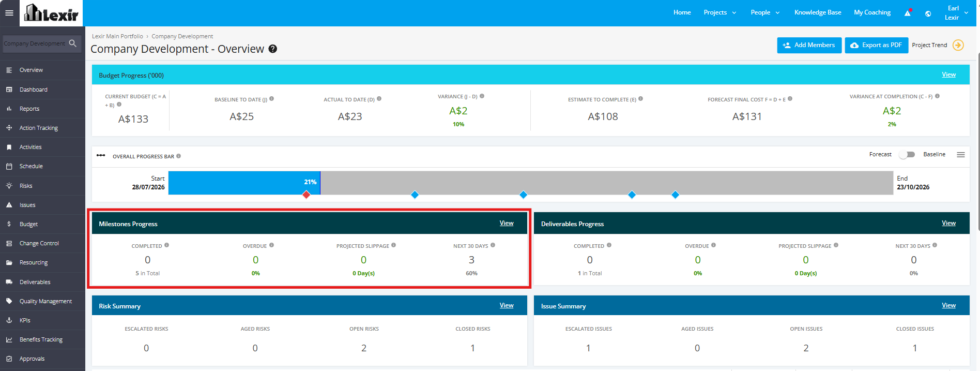Click the 21% blue progress bar segment
This screenshot has width=980, height=371.
point(244,183)
